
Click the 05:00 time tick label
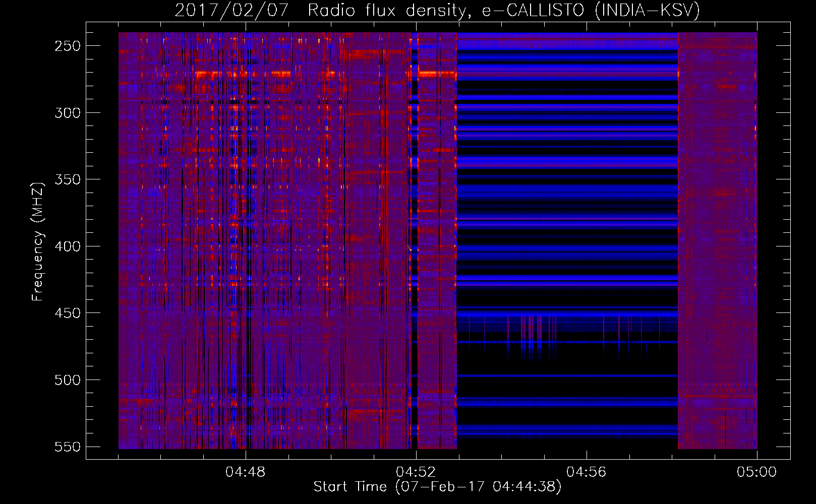(757, 472)
